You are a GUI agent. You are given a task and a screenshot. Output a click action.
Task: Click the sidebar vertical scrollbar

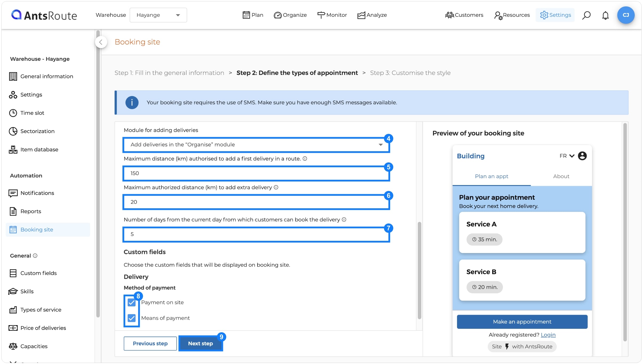[98, 173]
